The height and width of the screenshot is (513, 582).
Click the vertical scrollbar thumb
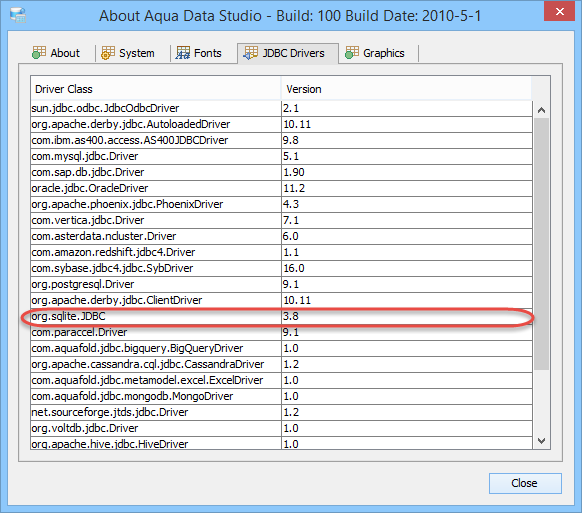(542, 244)
